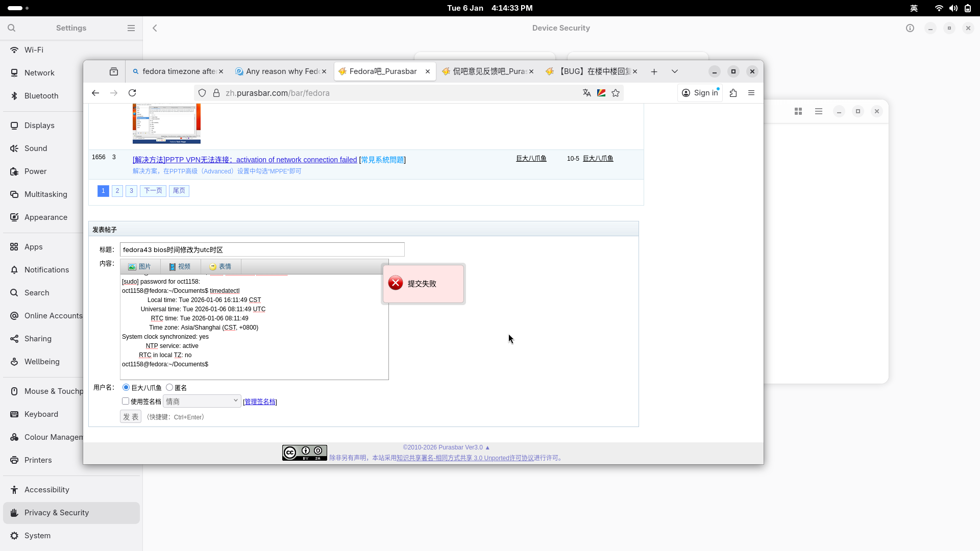
Task: Enable the 使用签名档 signature checkbox
Action: (x=126, y=402)
